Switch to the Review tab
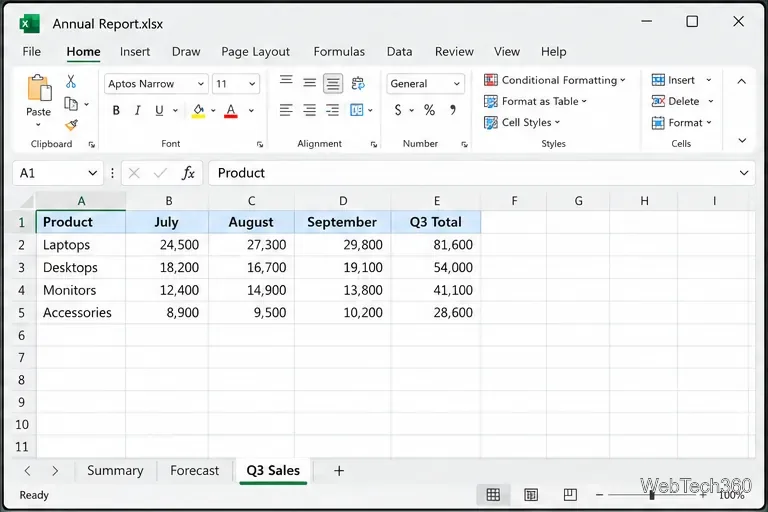Viewport: 768px width, 512px height. (x=454, y=51)
